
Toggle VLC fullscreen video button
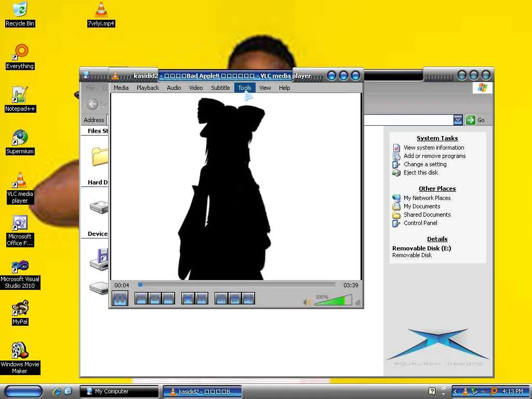tap(188, 299)
